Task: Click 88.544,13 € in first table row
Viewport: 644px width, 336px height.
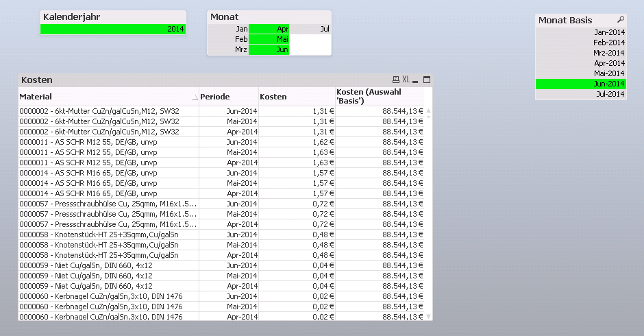Action: 380,111
